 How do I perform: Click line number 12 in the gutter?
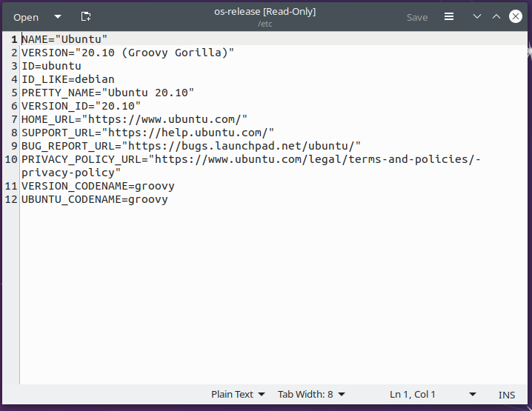(x=11, y=199)
